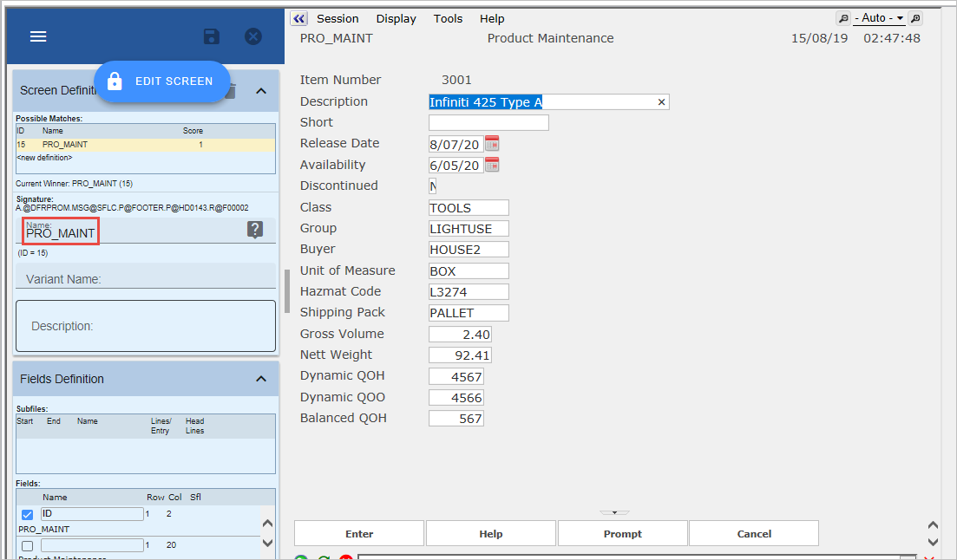Click the Availability date input field
957x560 pixels.
(456, 166)
